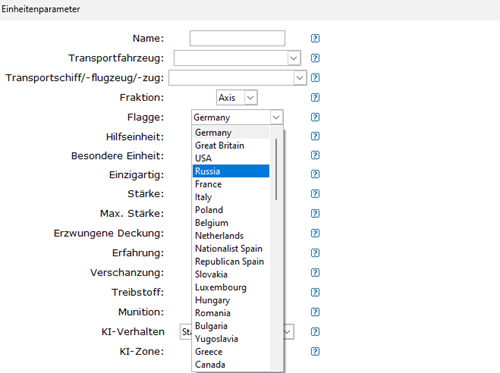Screen dimensions: 500x373
Task: Open help icon beside Transportschiff/-flugzeug/-zug
Action: tap(315, 78)
